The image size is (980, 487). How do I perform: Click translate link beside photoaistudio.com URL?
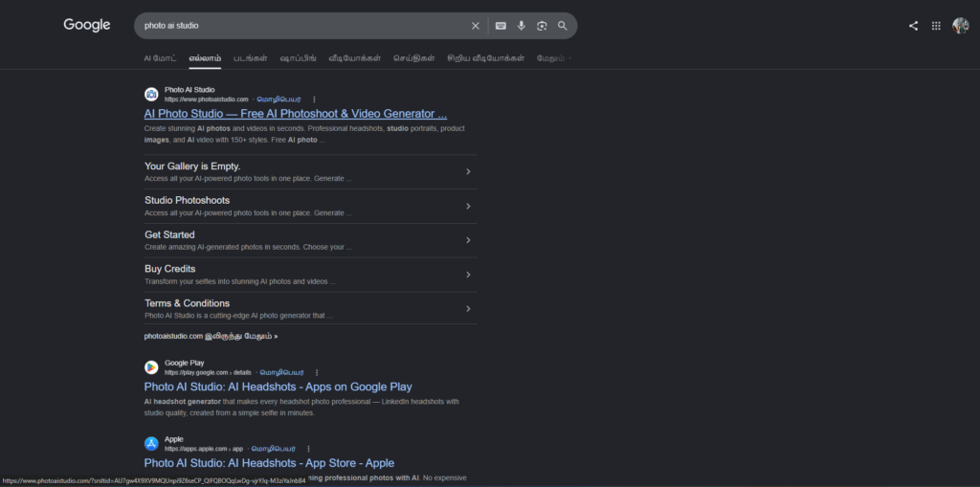pyautogui.click(x=278, y=100)
